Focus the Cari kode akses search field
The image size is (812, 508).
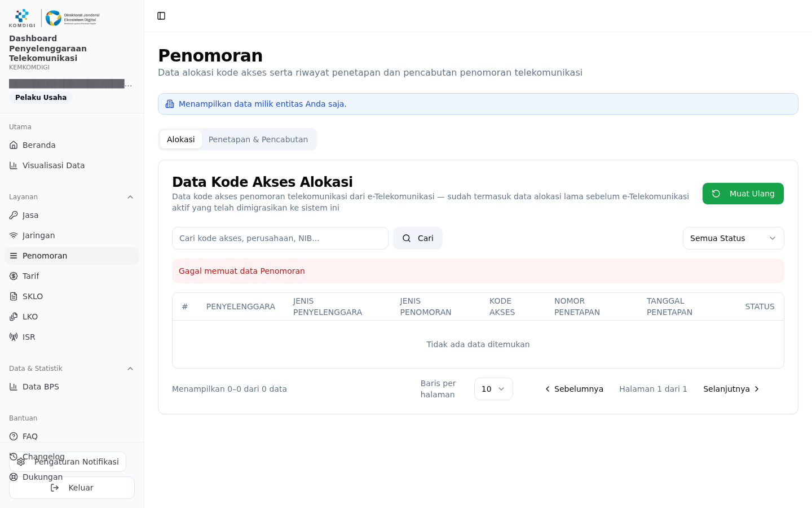pyautogui.click(x=280, y=238)
